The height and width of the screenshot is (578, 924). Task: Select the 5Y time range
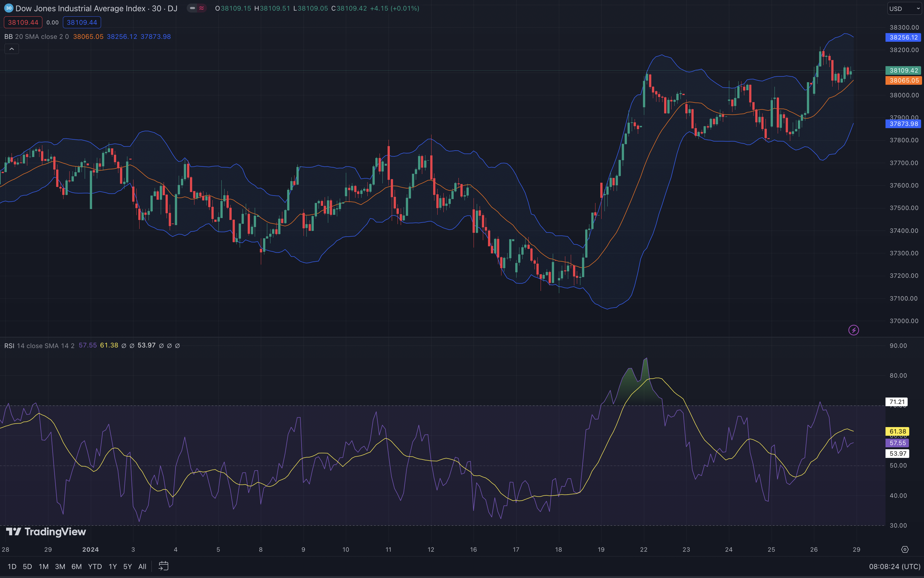point(127,566)
